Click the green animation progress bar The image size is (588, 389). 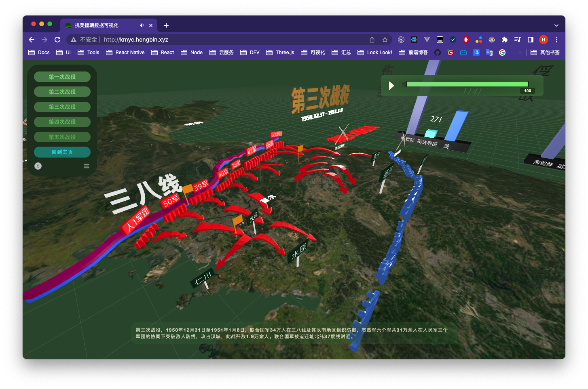point(467,84)
